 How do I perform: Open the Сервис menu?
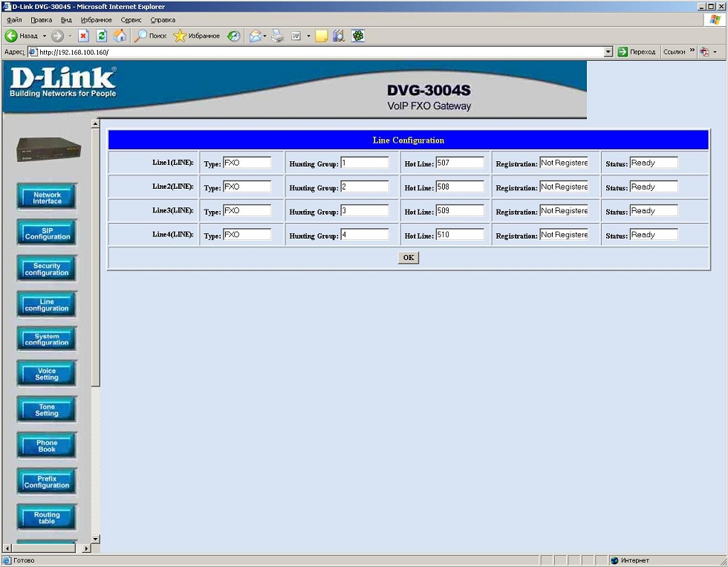pos(131,20)
